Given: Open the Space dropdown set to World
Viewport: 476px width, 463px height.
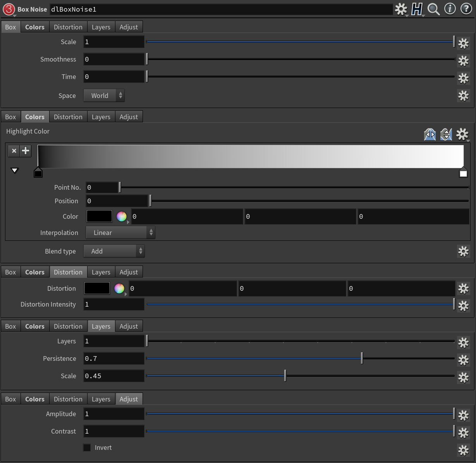Looking at the screenshot, I should coord(104,96).
